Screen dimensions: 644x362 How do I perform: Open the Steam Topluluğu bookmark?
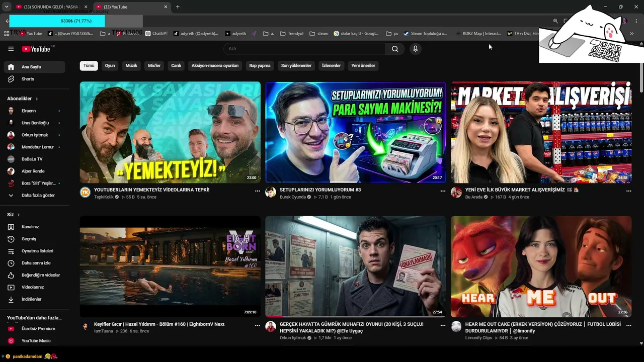(425, 34)
